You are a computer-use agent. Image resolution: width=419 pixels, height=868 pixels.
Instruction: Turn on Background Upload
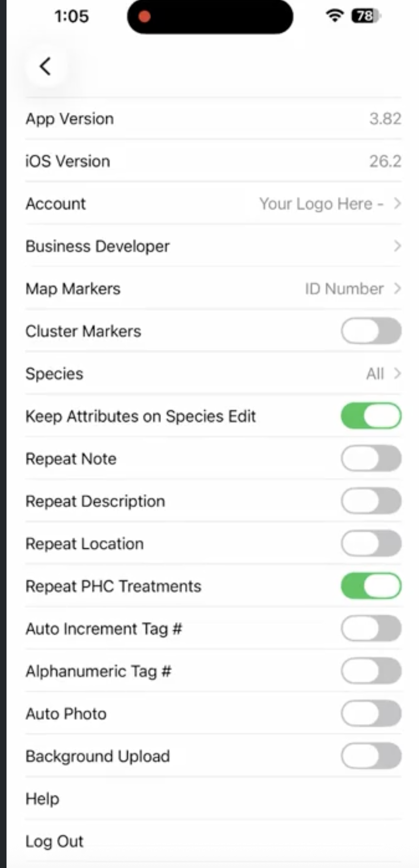(371, 756)
